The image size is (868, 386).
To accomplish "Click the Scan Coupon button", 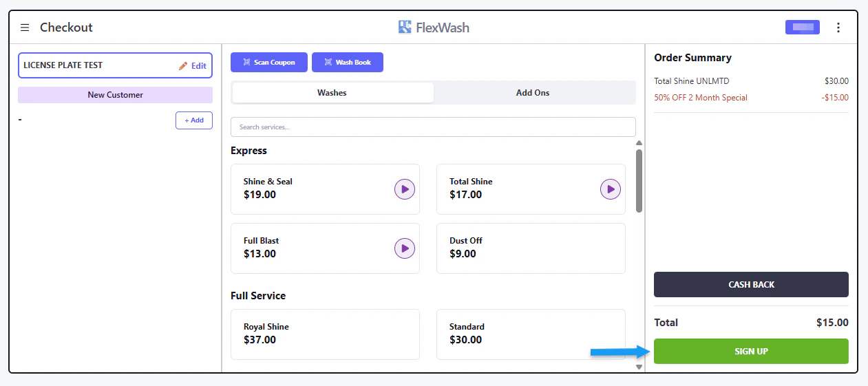I will tap(268, 62).
